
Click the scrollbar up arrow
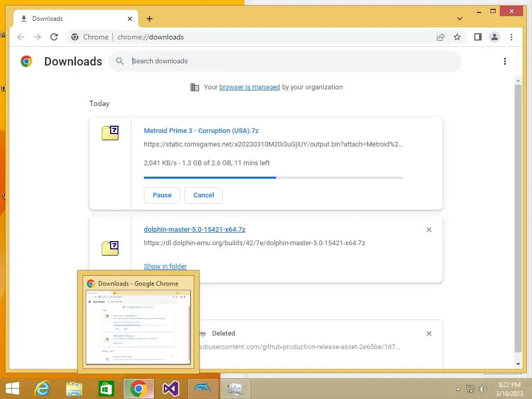(x=518, y=81)
